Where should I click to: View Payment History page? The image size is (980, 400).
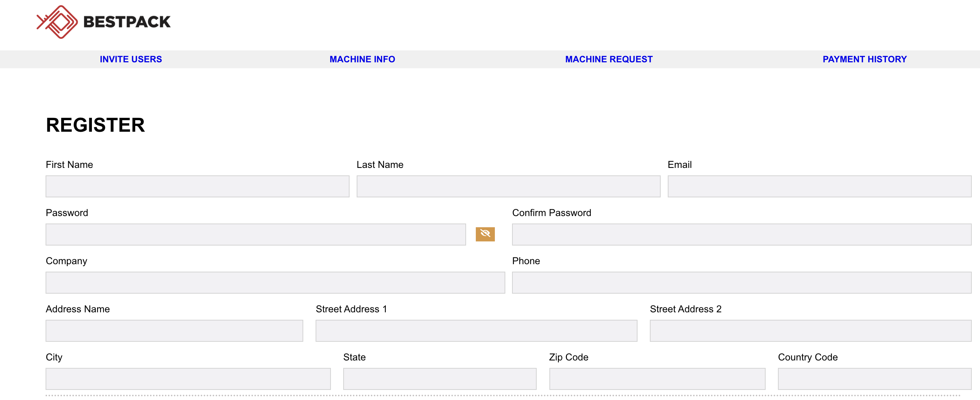tap(864, 59)
